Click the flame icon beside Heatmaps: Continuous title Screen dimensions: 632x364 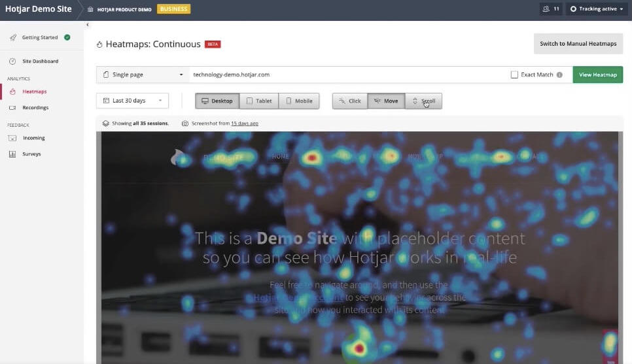tap(99, 44)
